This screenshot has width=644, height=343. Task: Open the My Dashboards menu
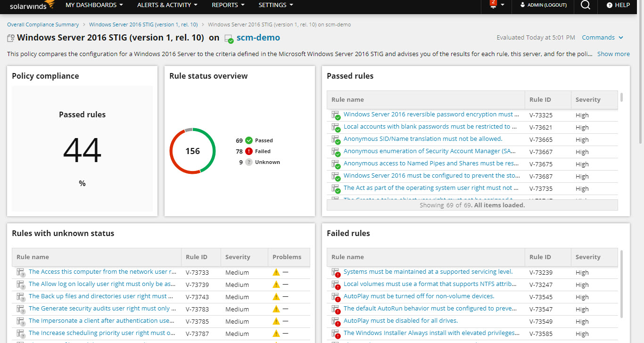point(94,5)
